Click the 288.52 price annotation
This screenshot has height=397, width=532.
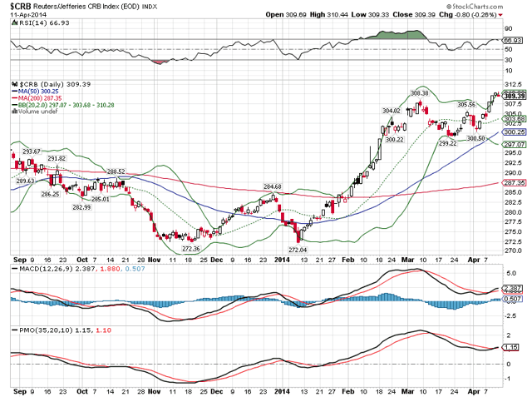tap(116, 171)
